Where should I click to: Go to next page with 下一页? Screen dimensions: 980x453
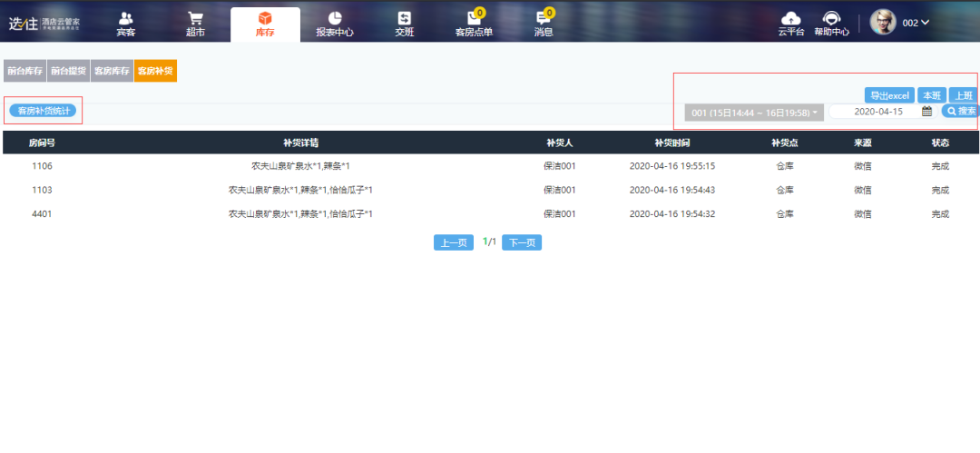[522, 242]
